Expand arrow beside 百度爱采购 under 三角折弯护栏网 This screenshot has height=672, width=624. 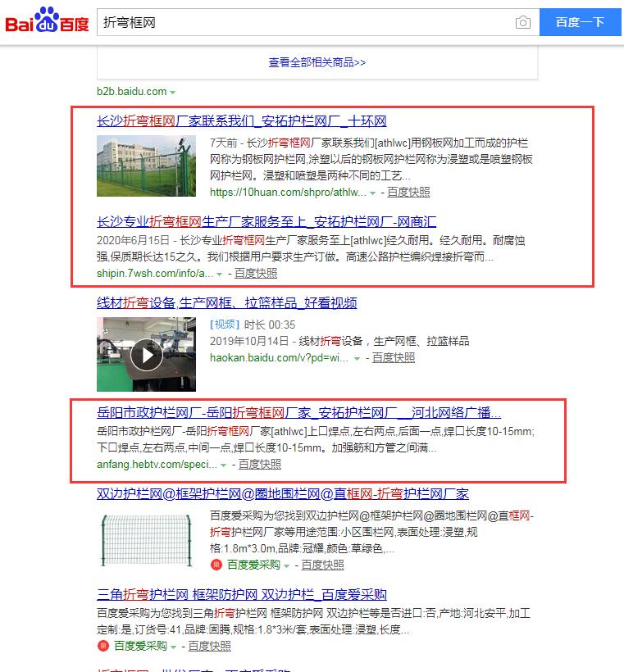pyautogui.click(x=173, y=647)
